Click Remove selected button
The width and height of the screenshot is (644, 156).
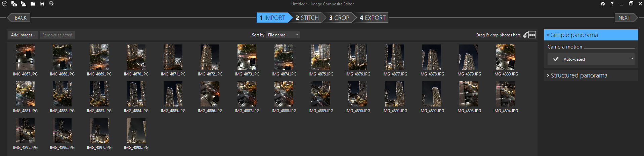(57, 35)
